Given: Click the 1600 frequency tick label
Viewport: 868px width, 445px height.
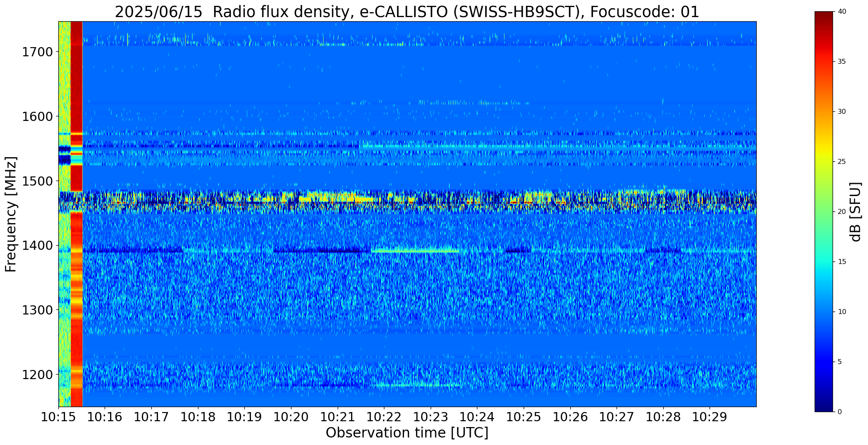Looking at the screenshot, I should tap(37, 116).
